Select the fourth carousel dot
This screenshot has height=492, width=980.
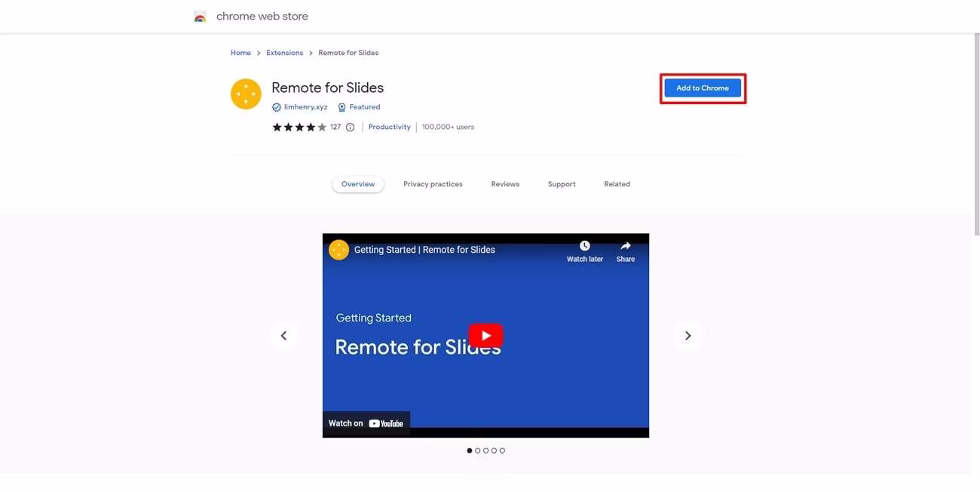click(x=494, y=450)
